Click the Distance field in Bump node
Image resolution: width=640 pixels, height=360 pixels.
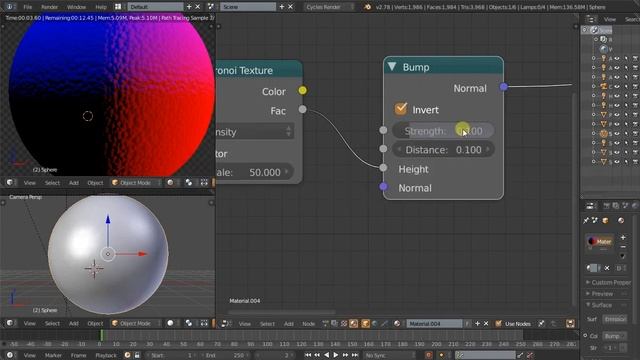pyautogui.click(x=443, y=150)
